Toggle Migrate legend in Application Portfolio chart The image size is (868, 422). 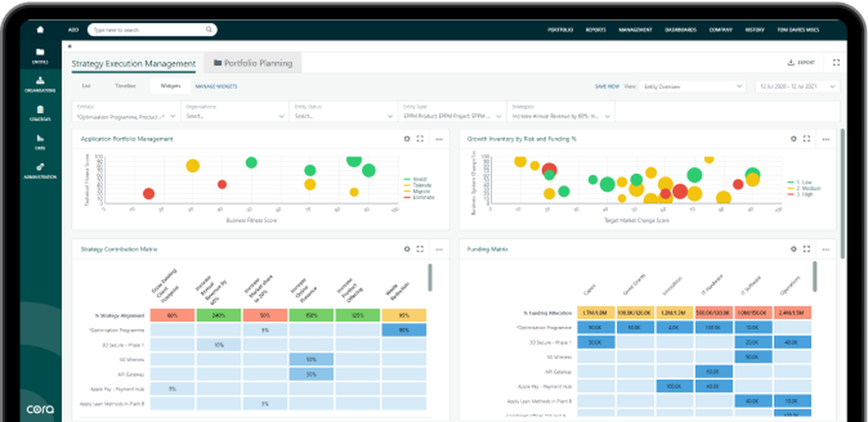pos(417,191)
